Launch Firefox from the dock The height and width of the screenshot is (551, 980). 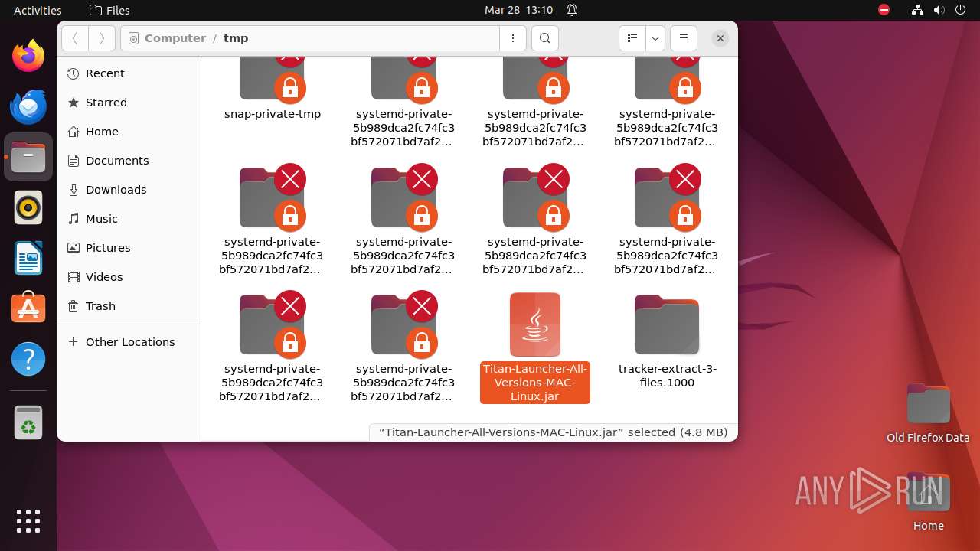click(x=28, y=56)
